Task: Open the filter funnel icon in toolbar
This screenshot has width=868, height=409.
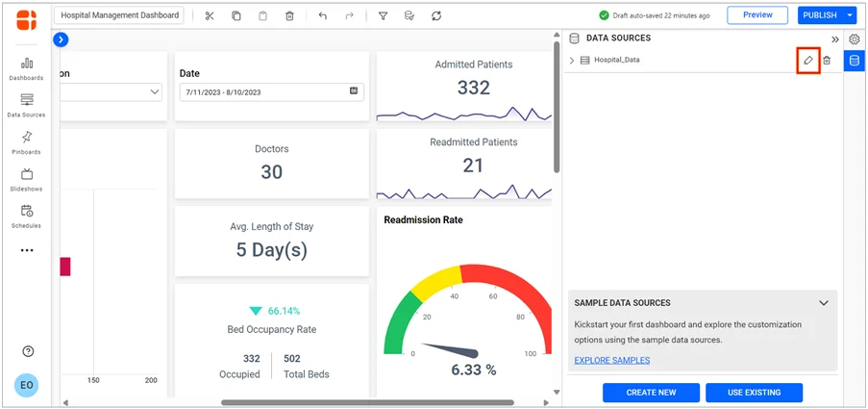Action: click(383, 16)
